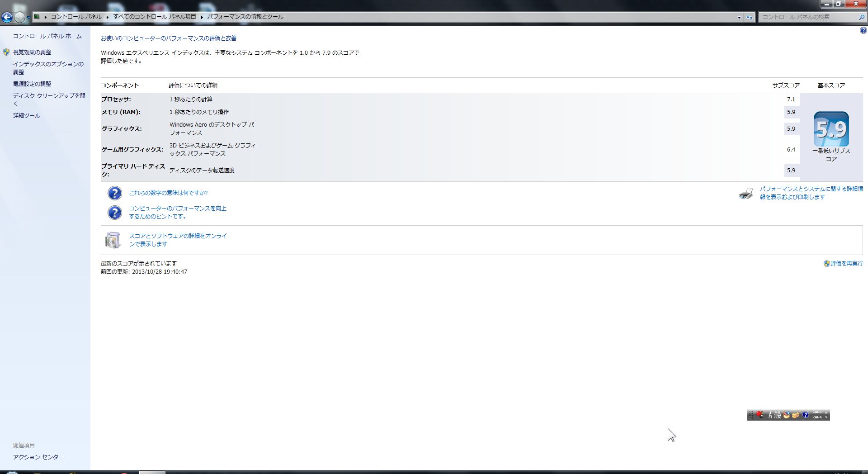Viewport: 868px width, 474px height.
Task: Change input mode via the A button
Action: [770, 415]
